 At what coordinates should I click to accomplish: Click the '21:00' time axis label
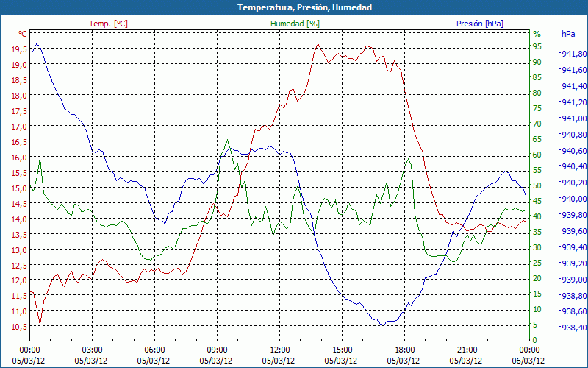click(x=467, y=350)
